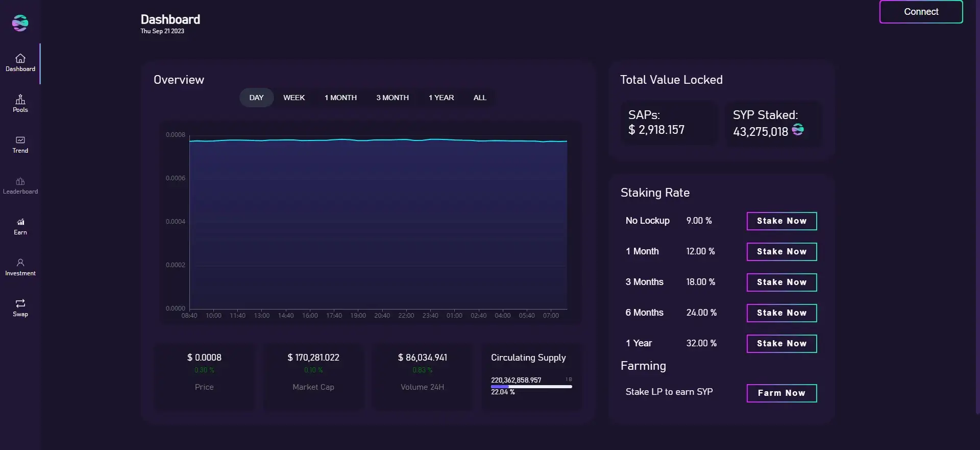Click the SYP logo in the sidebar
This screenshot has width=980, height=450.
tap(20, 23)
